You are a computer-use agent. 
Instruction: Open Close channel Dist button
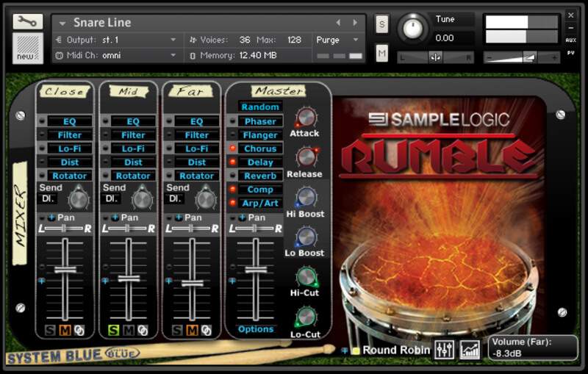[70, 162]
